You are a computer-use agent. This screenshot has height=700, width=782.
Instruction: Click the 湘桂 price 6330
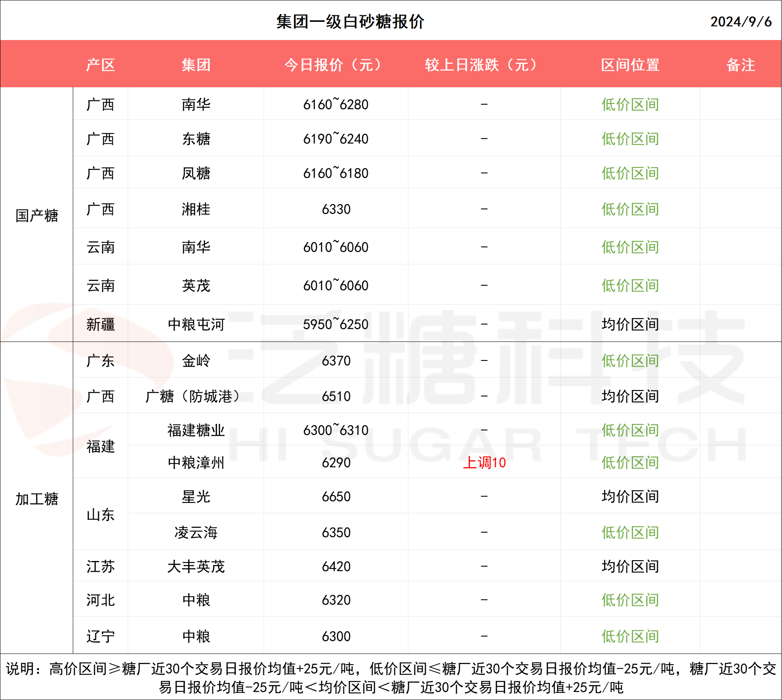point(336,209)
